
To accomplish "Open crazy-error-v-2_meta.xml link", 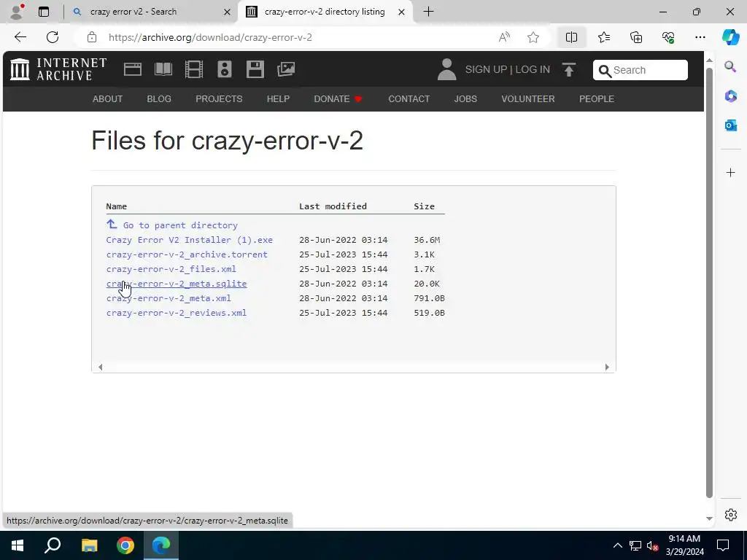I will click(169, 298).
